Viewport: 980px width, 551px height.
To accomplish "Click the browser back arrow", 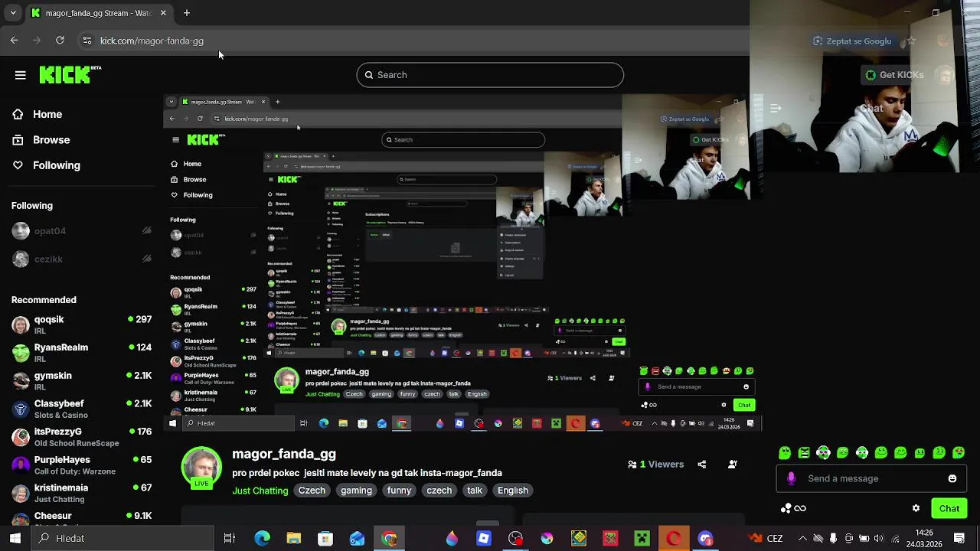I will click(14, 41).
